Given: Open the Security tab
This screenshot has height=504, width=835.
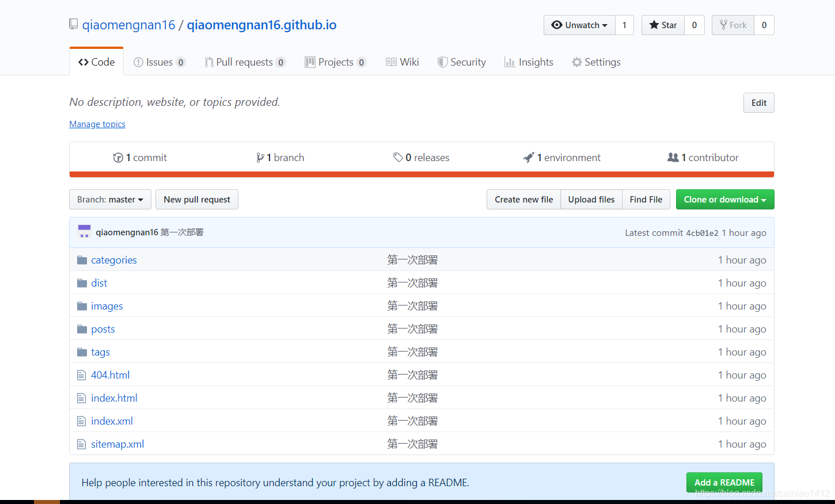Looking at the screenshot, I should pyautogui.click(x=462, y=62).
